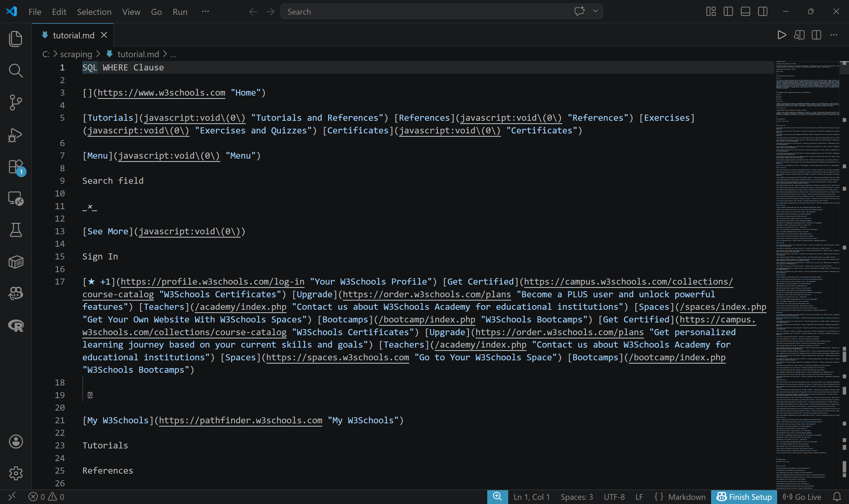Toggle the secondary side bar visibility
This screenshot has width=849, height=504.
(762, 11)
